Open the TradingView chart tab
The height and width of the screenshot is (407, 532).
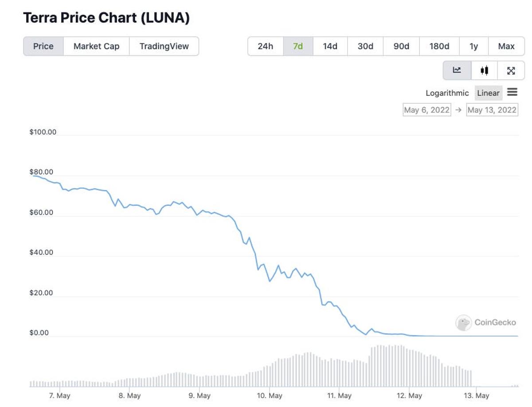164,46
